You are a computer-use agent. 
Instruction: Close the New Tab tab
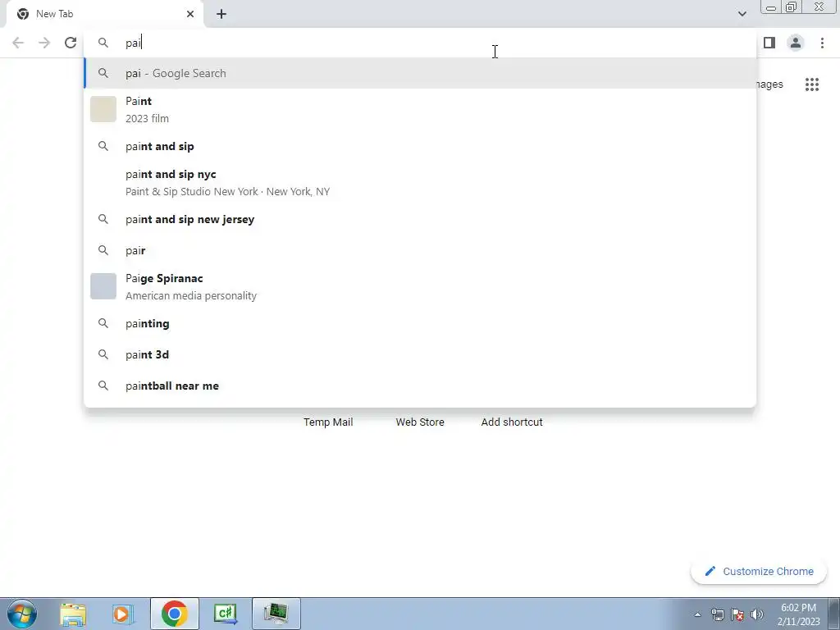click(190, 14)
